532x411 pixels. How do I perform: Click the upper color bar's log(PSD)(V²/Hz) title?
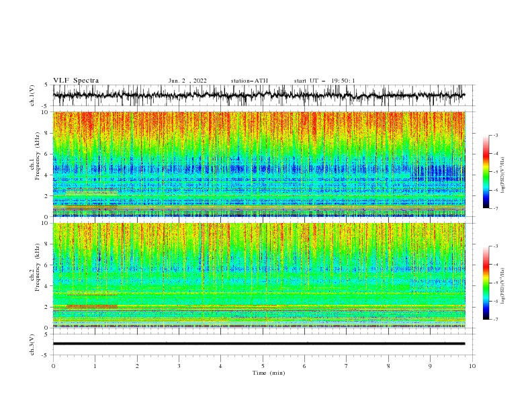pyautogui.click(x=503, y=175)
